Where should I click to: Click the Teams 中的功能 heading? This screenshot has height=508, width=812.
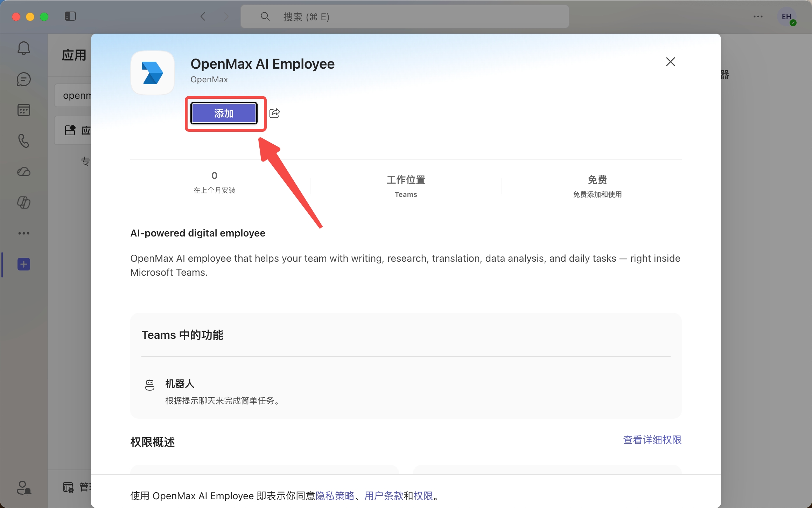click(x=182, y=335)
